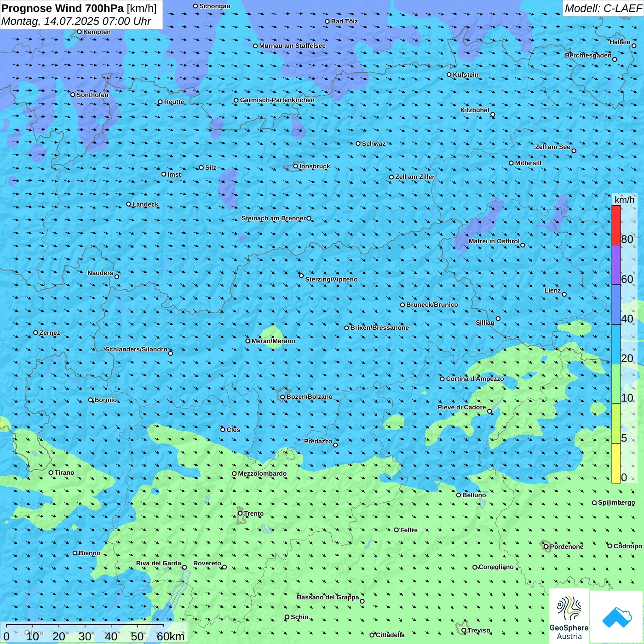This screenshot has height=644, width=644.
Task: Click the red 80 km/h legend color
Action: [x=616, y=225]
